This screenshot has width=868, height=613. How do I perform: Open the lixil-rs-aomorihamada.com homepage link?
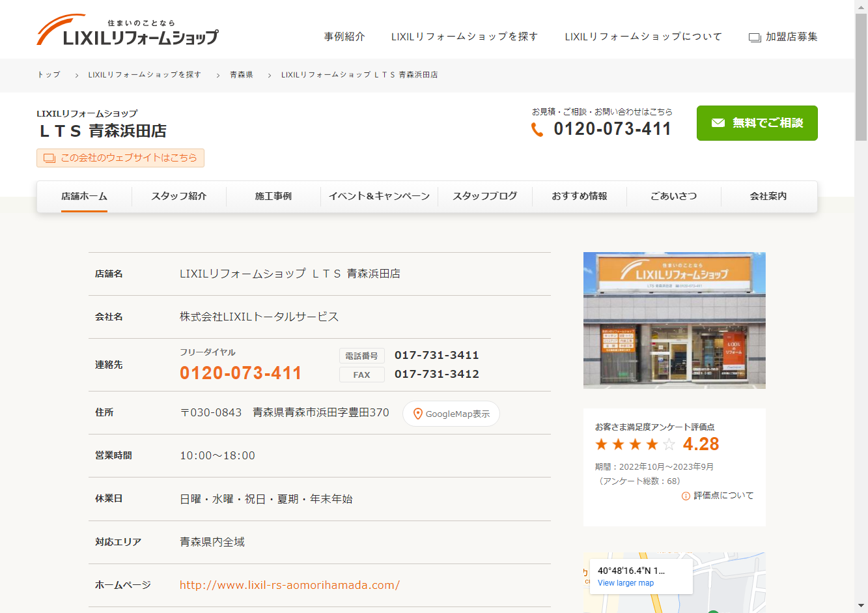pyautogui.click(x=290, y=585)
